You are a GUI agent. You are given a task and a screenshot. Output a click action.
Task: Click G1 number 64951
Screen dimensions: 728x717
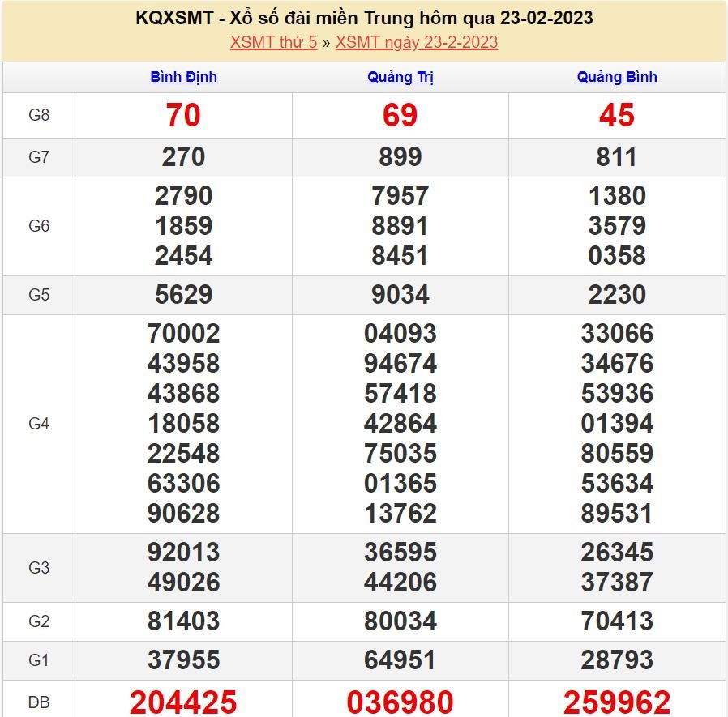(x=400, y=660)
